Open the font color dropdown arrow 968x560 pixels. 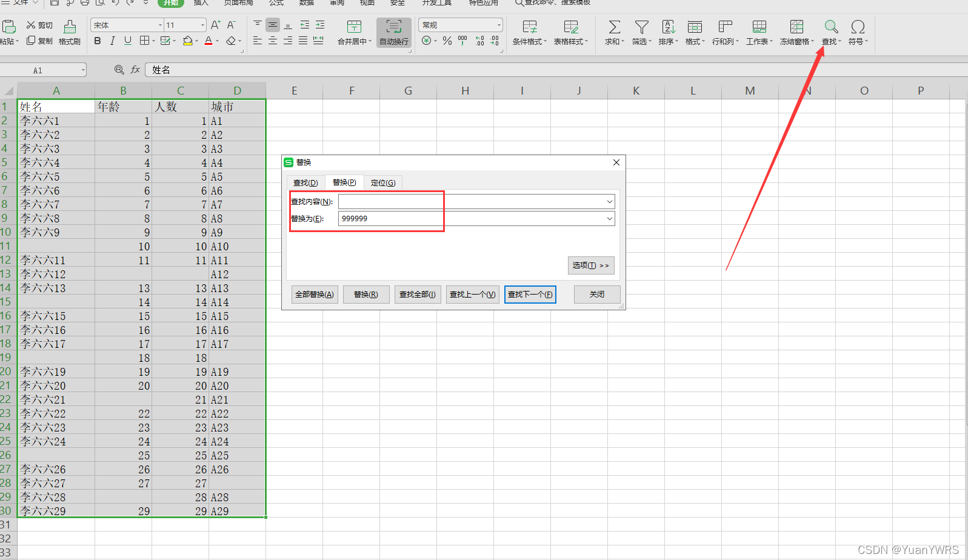218,41
